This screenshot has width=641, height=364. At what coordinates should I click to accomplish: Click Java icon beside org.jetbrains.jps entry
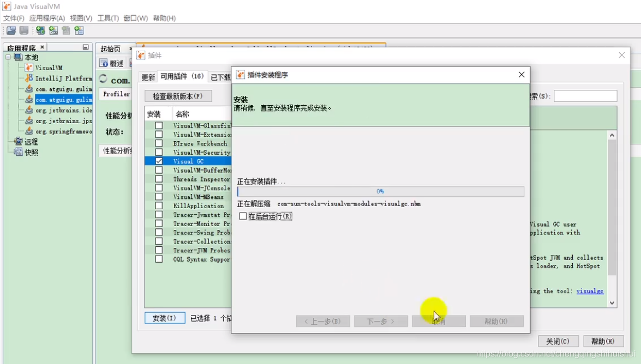(x=28, y=120)
